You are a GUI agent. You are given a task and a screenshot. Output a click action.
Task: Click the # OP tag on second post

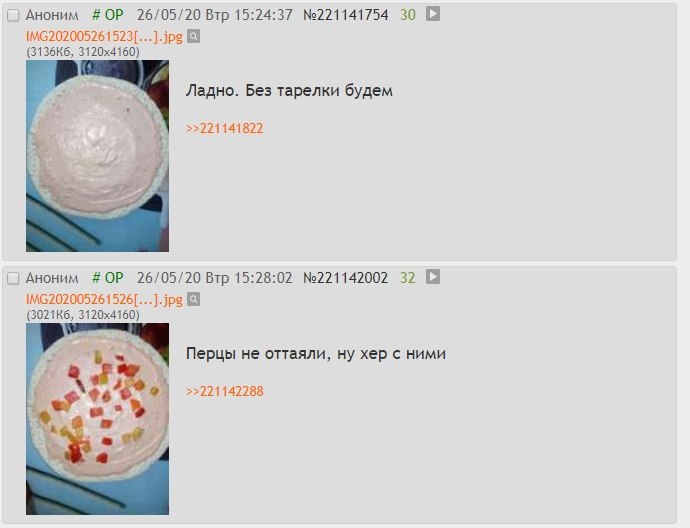click(107, 278)
